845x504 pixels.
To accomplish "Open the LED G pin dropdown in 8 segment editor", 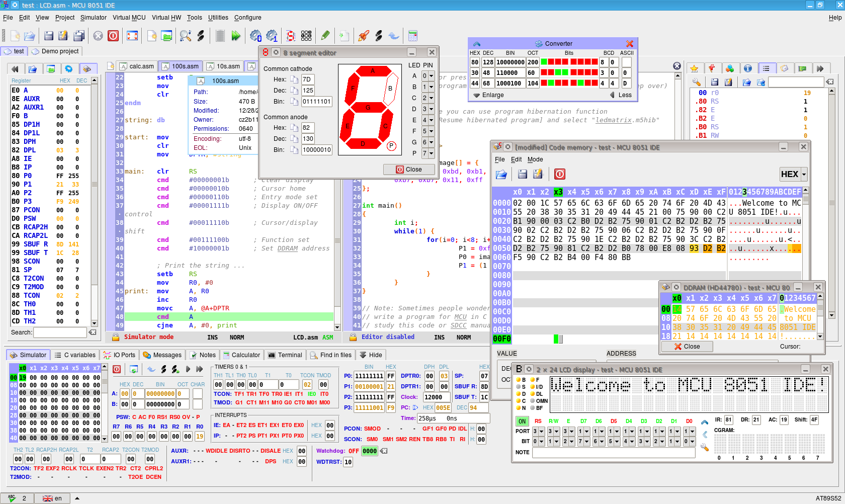I will [428, 142].
